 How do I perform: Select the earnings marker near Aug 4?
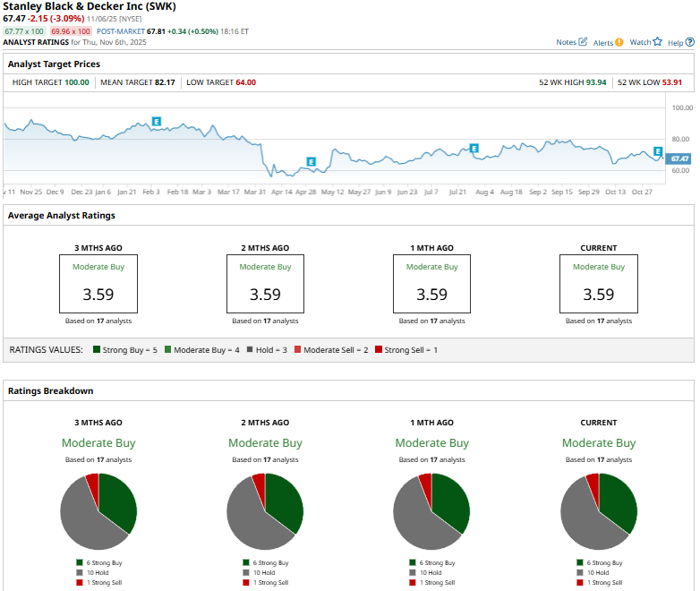(474, 148)
